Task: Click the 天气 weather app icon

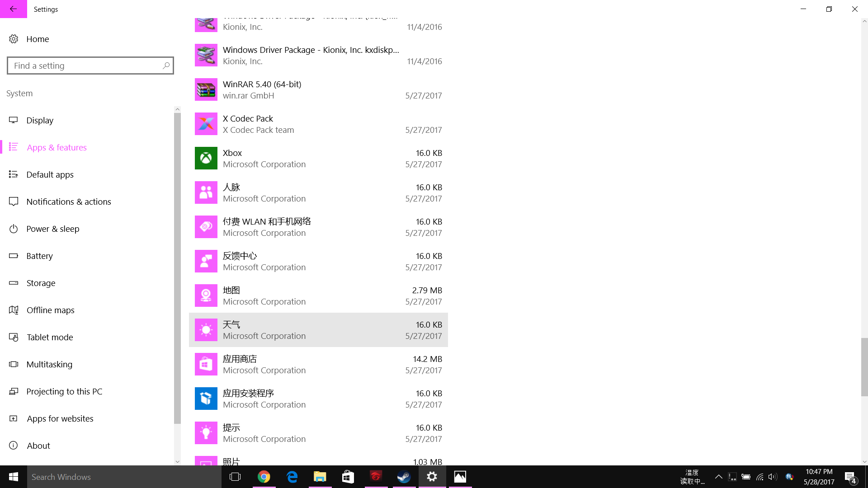Action: [206, 330]
